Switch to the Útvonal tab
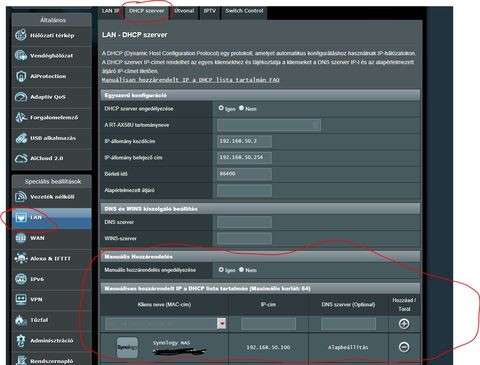 click(184, 11)
